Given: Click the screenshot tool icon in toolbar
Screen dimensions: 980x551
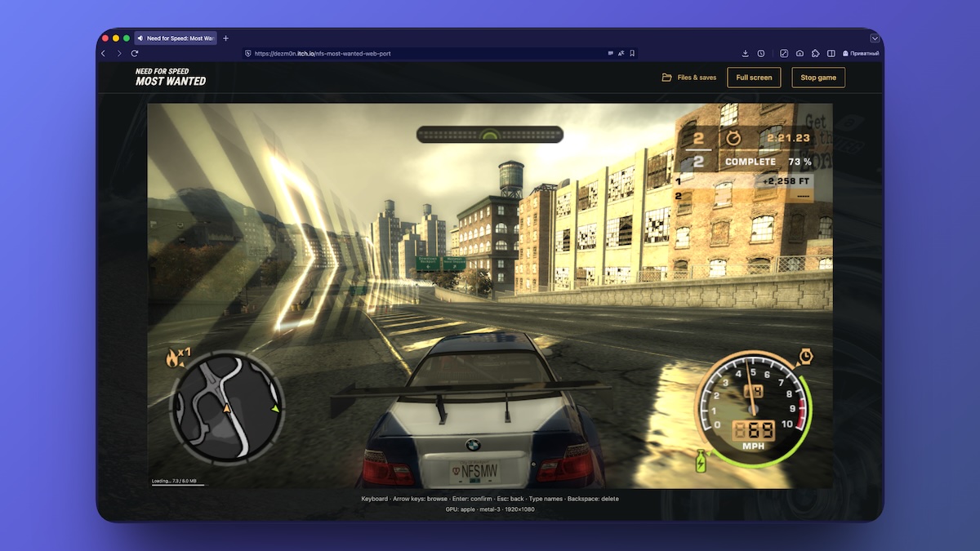Looking at the screenshot, I should 784,53.
